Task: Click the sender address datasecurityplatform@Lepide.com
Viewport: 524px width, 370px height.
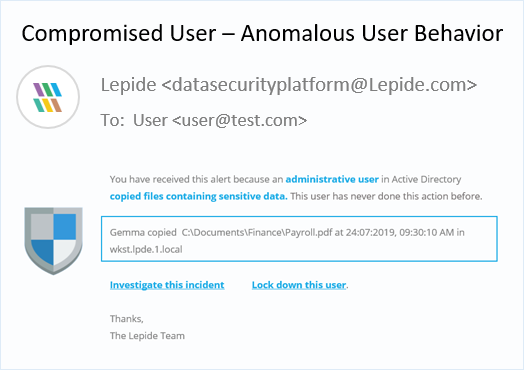Action: click(319, 85)
